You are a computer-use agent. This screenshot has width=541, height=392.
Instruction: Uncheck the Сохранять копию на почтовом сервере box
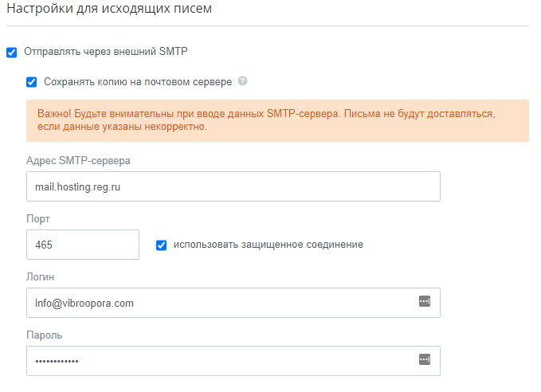(32, 81)
